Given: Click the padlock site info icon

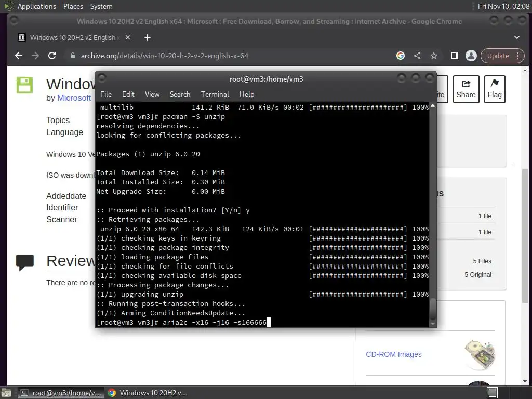Looking at the screenshot, I should 72,56.
